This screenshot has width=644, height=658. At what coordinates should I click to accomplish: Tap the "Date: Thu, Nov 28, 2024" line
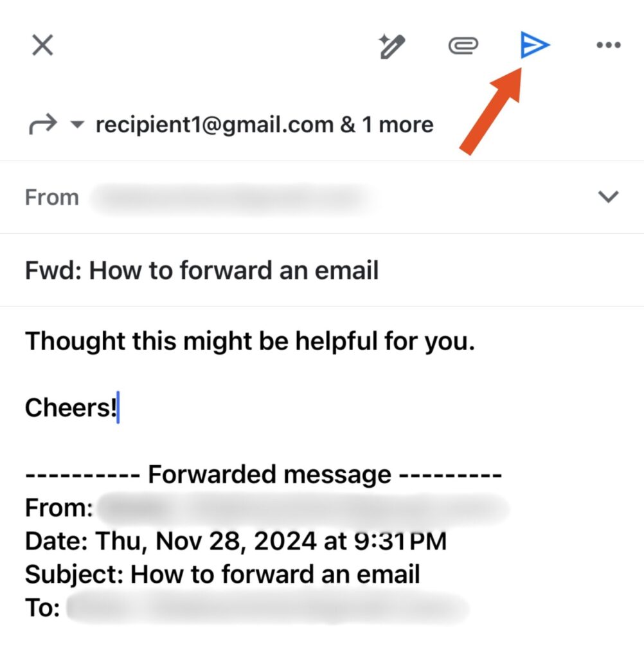[x=235, y=541]
